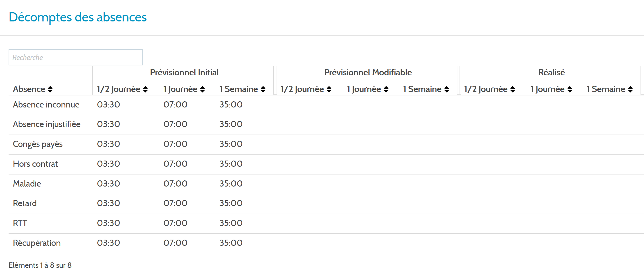
Task: Select the Hors contrat row
Action: pos(326,164)
